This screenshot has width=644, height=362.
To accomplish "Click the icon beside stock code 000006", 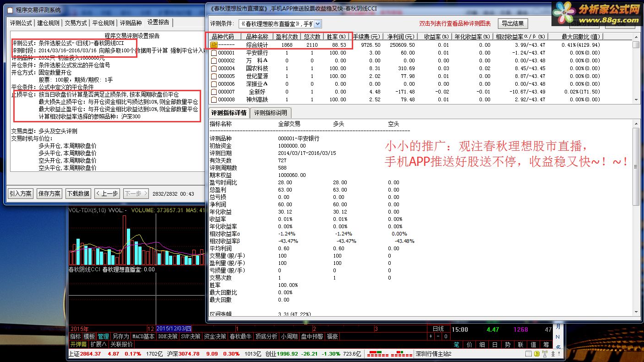I will click(213, 84).
